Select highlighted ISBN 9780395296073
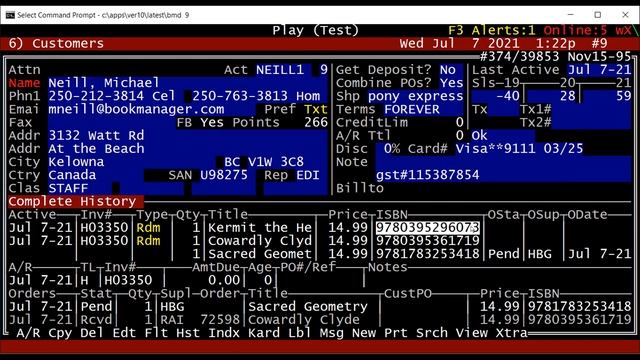 click(x=427, y=227)
